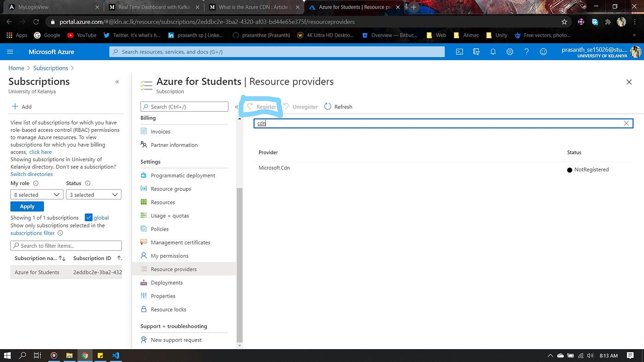The height and width of the screenshot is (362, 644).
Task: Collapse the resource menu with the chevron
Action: [x=236, y=107]
